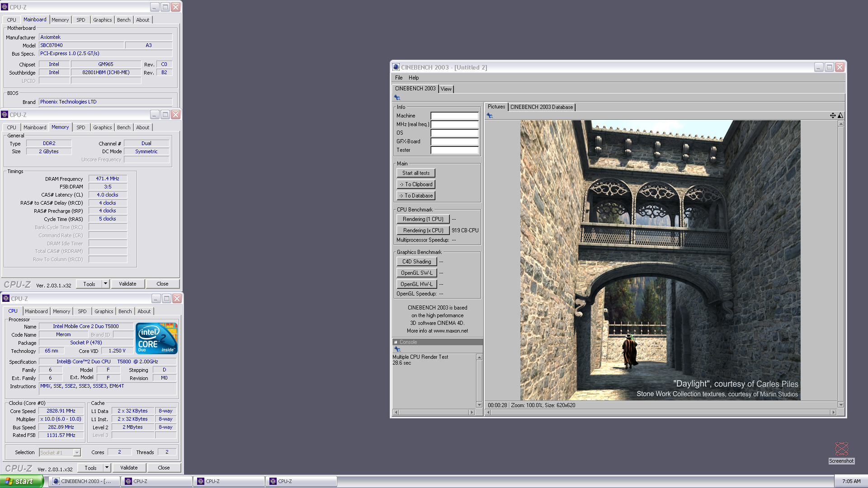
Task: Open the CINEBENCH 2003 Database tab
Action: (542, 107)
